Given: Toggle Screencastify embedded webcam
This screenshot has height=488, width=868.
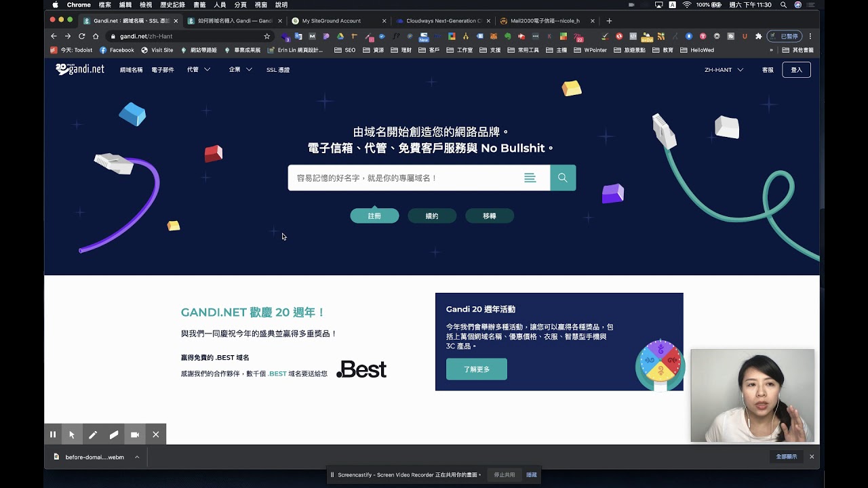Looking at the screenshot, I should pos(135,434).
